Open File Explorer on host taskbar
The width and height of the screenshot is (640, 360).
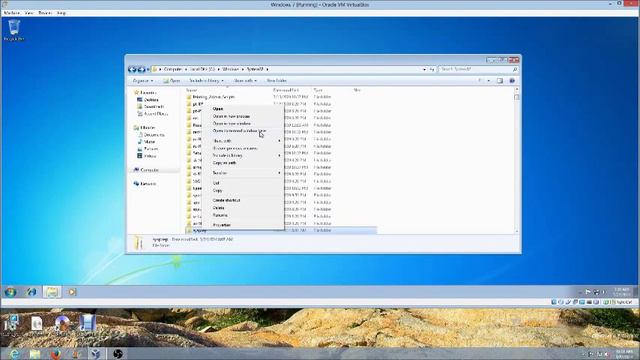(35, 354)
